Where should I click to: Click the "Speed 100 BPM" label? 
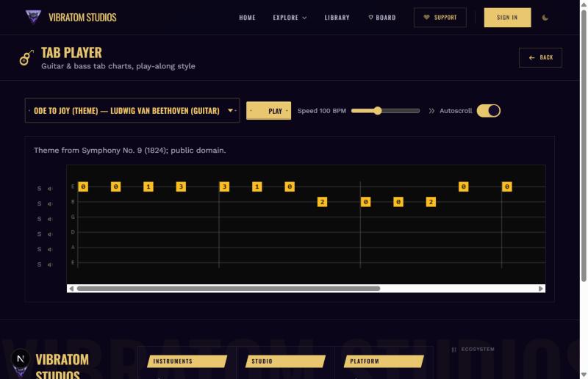[322, 111]
